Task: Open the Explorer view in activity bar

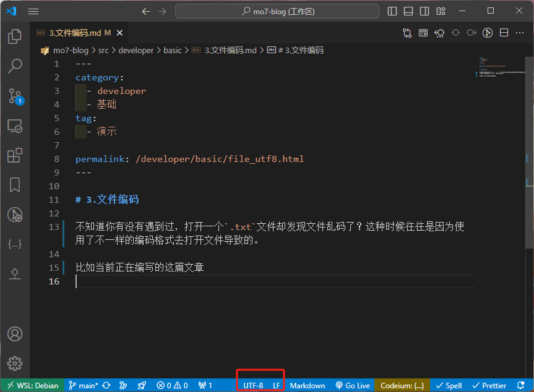Action: [15, 36]
